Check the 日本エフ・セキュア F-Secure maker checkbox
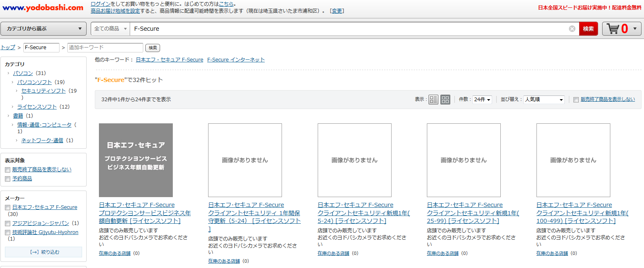 click(7, 208)
